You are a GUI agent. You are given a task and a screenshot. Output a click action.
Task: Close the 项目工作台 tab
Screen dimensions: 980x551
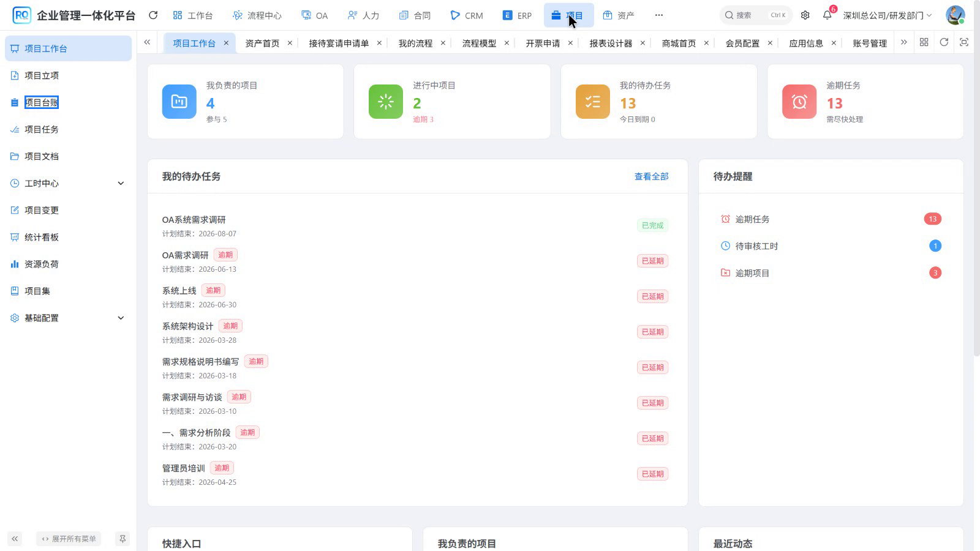click(226, 43)
